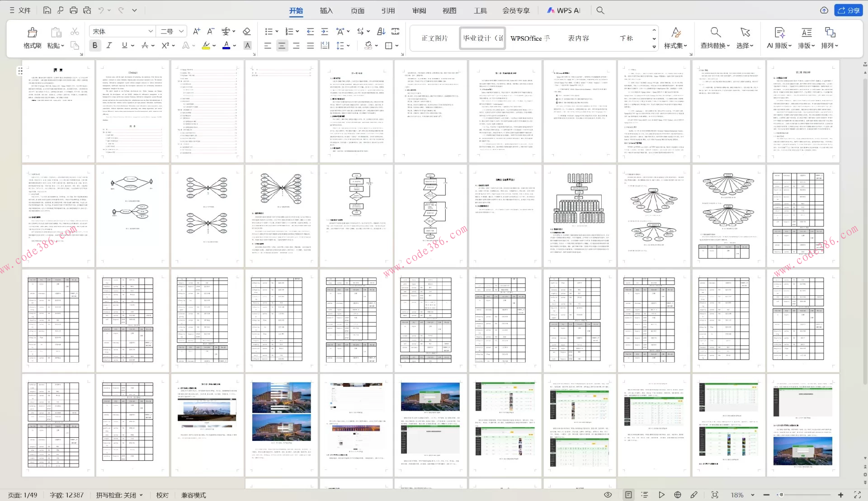The image size is (868, 501).
Task: Toggle italic formatting
Action: tap(109, 45)
